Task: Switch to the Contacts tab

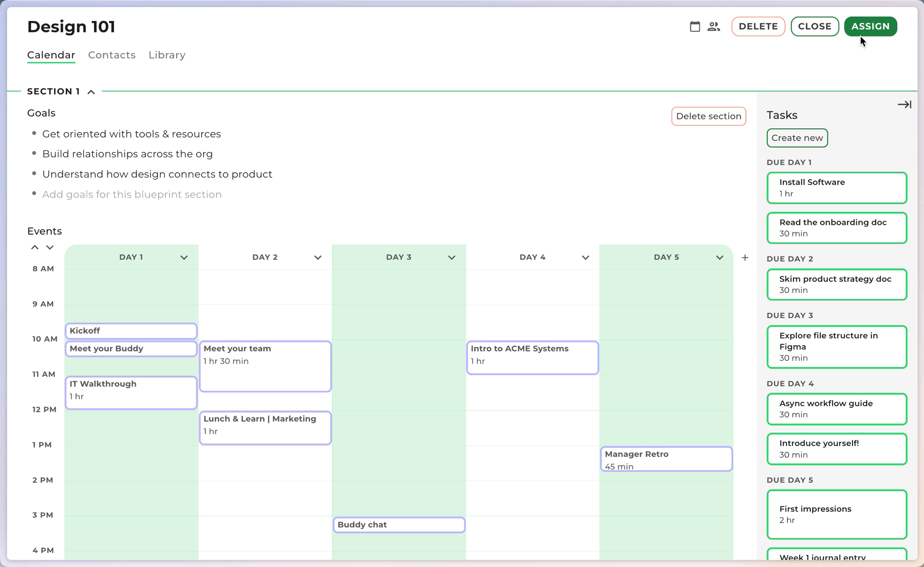Action: pos(112,55)
